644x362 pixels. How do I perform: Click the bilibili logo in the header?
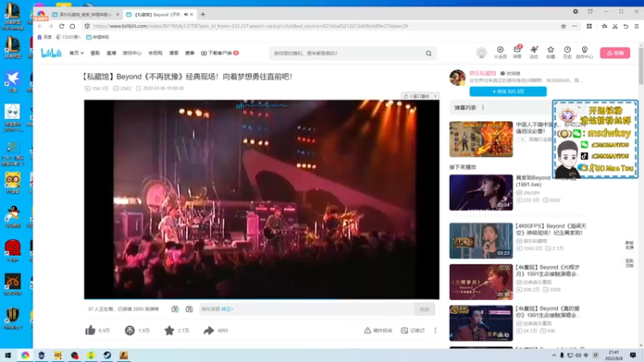[x=51, y=53]
